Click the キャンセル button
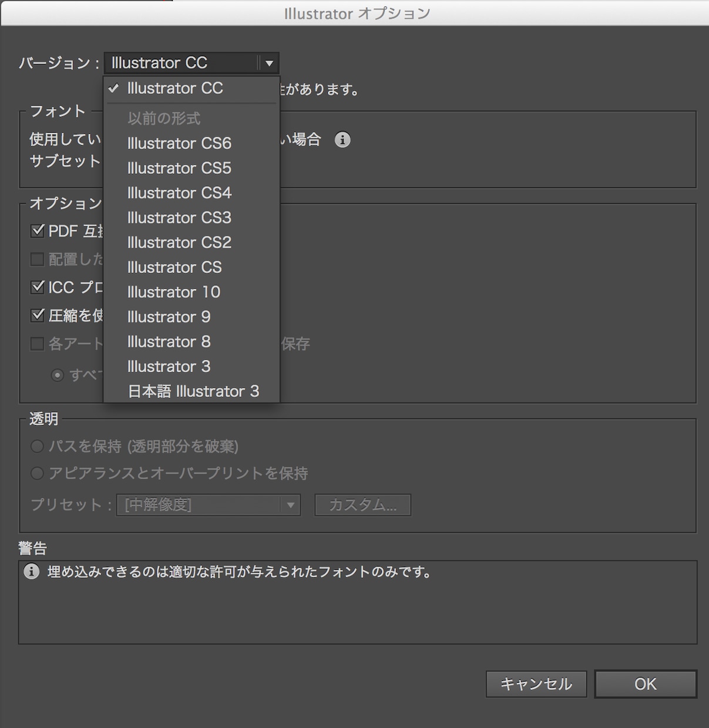The width and height of the screenshot is (709, 728). point(536,684)
